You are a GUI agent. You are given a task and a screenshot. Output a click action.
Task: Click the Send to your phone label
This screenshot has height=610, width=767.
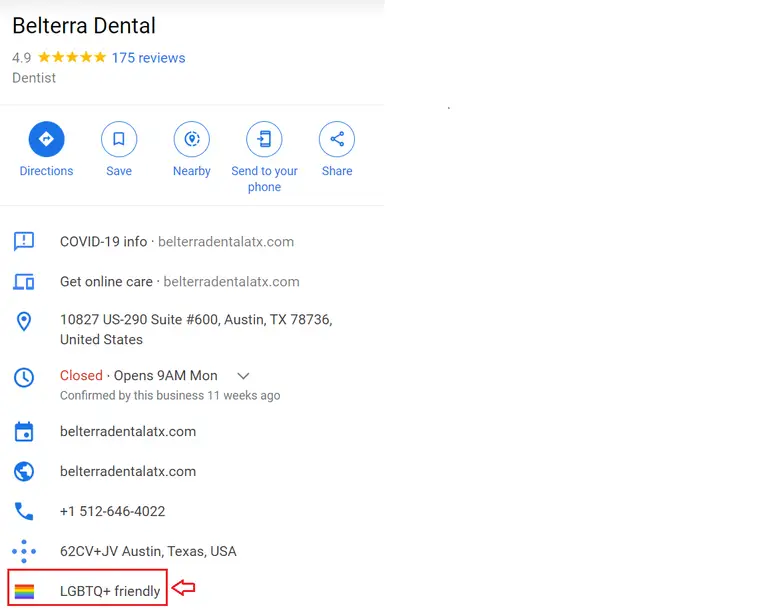point(264,179)
